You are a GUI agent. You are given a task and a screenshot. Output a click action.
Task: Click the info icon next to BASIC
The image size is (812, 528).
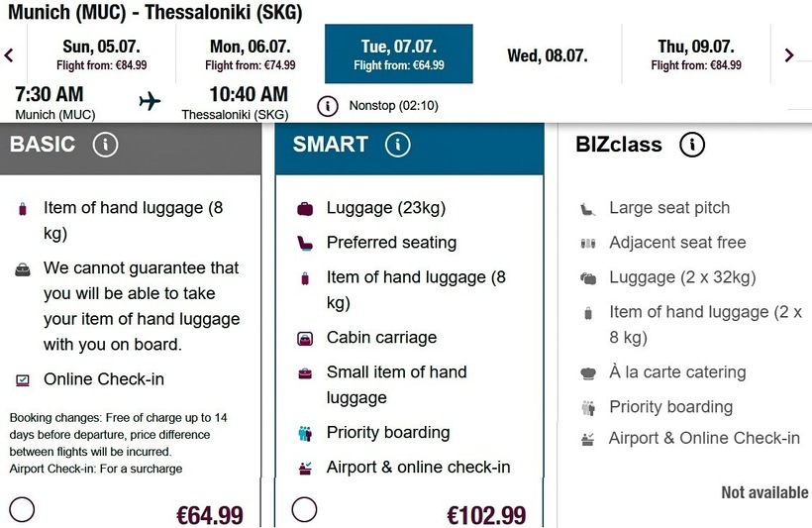(105, 145)
